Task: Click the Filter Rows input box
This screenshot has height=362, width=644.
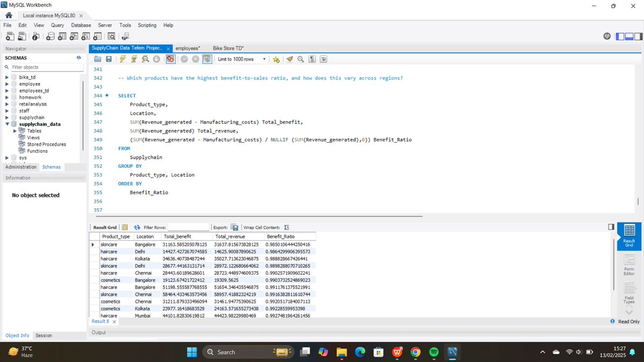Action: point(188,227)
